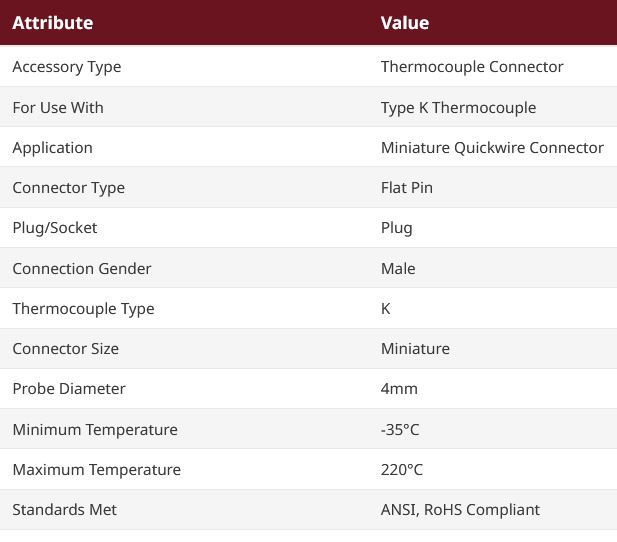Select the Accessory Type attribute label
The height and width of the screenshot is (542, 617).
[67, 67]
